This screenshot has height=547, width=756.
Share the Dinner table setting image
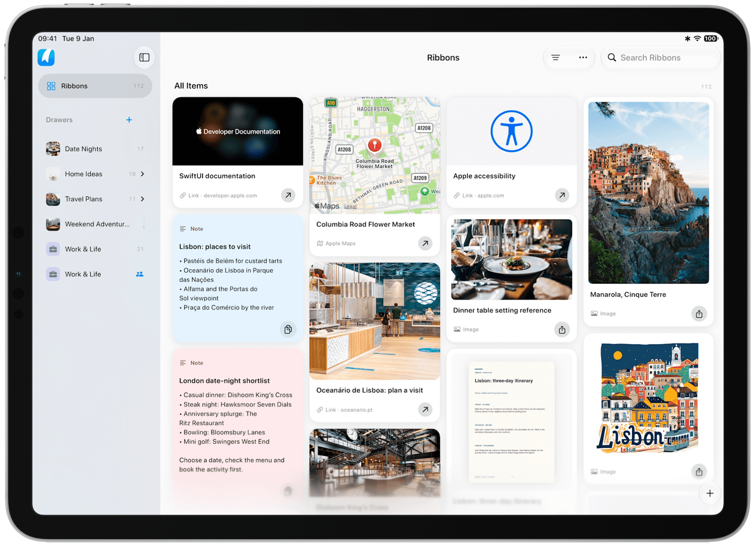coord(562,330)
